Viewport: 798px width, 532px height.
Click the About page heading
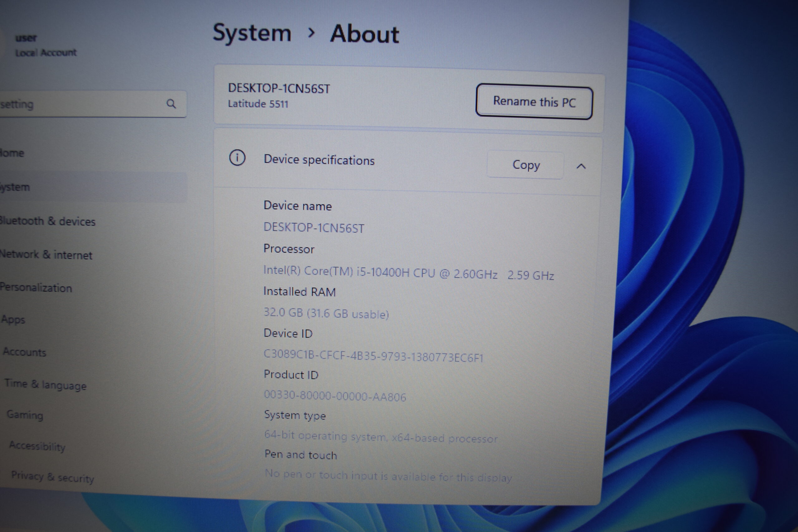point(365,34)
